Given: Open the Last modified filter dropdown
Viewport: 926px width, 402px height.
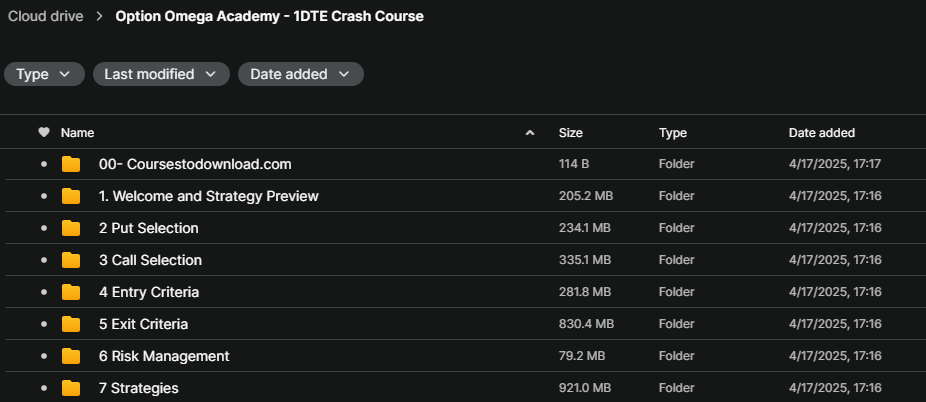Looking at the screenshot, I should click(161, 74).
